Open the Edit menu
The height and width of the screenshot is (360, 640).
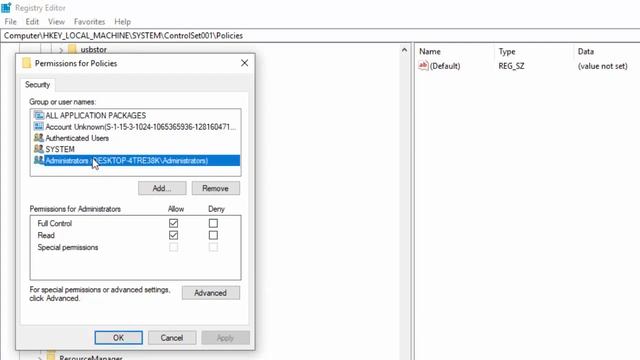pos(32,22)
